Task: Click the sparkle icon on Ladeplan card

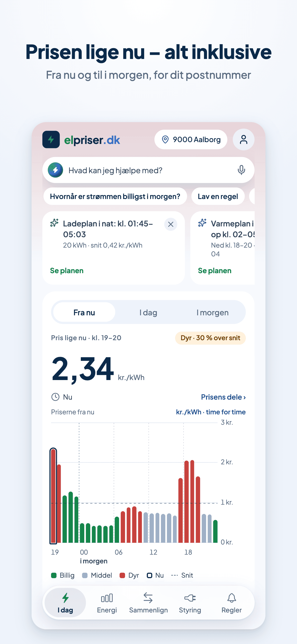Action: click(x=54, y=222)
